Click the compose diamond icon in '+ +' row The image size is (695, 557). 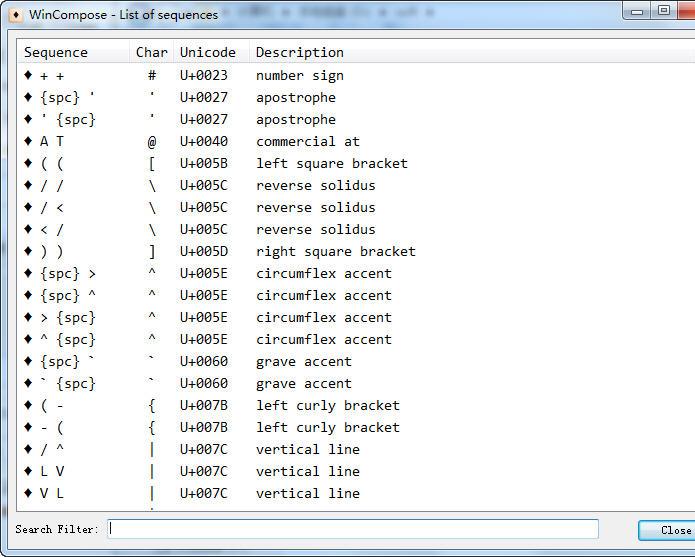pyautogui.click(x=28, y=75)
